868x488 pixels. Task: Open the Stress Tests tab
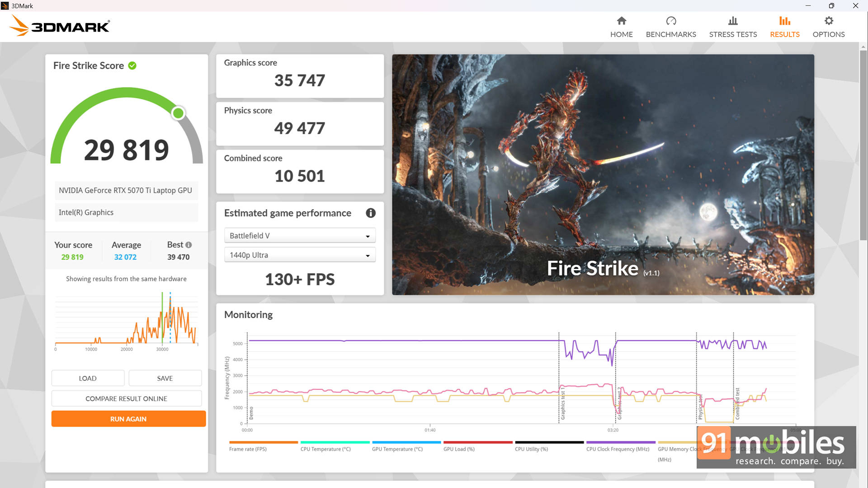coord(733,34)
